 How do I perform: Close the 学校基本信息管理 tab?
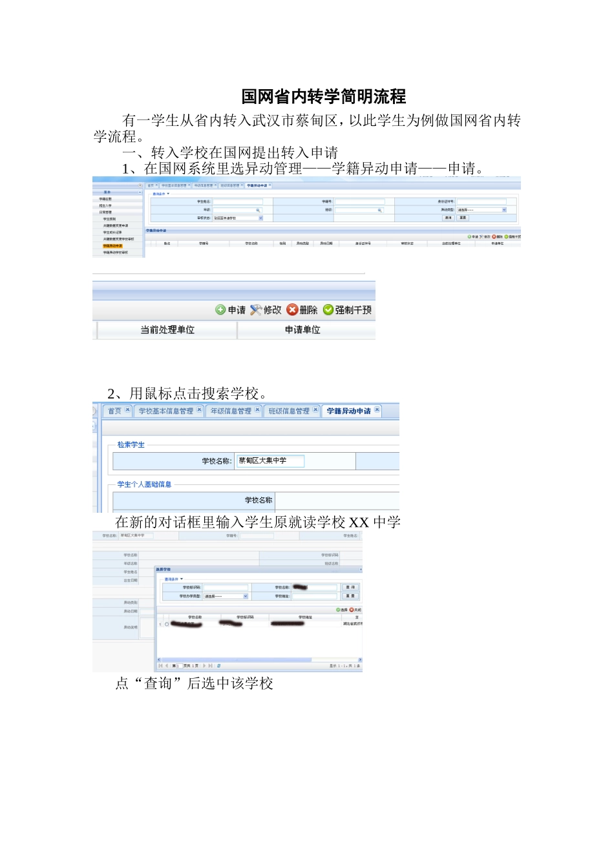click(x=199, y=410)
